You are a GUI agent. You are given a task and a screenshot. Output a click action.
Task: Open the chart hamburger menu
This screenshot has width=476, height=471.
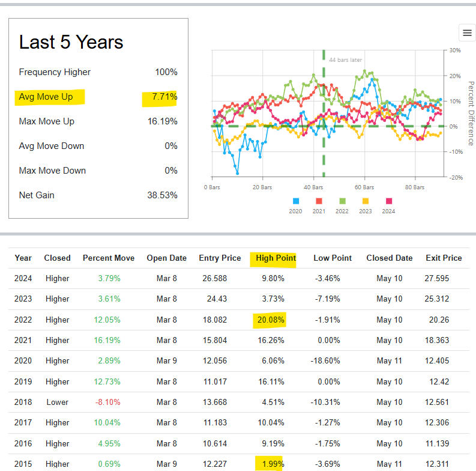467,33
